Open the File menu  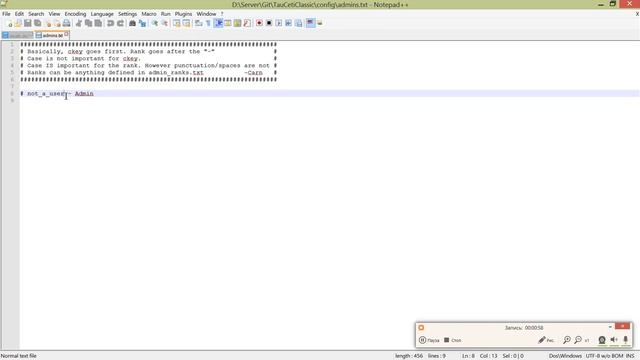click(x=6, y=14)
